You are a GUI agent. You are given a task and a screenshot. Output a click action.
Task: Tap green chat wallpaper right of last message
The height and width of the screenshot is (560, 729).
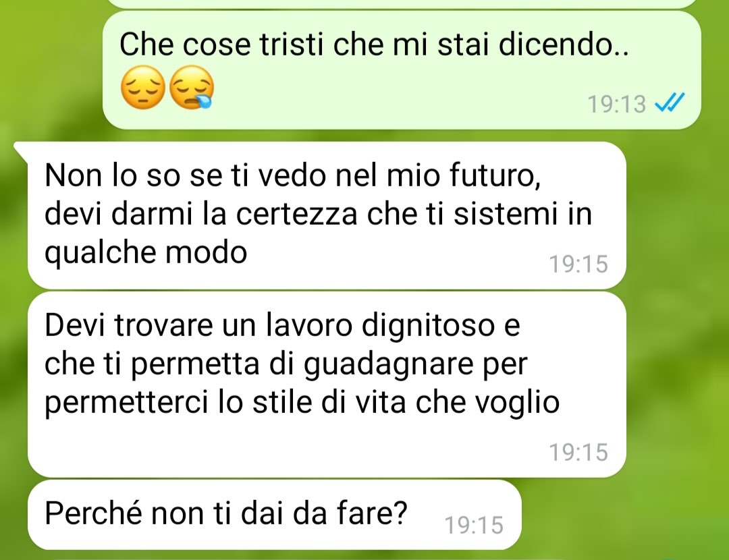623,515
